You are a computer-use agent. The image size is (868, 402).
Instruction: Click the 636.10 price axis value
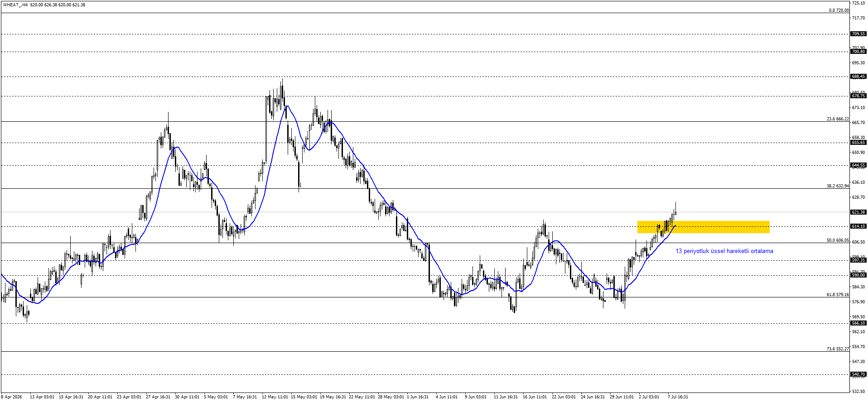click(858, 182)
